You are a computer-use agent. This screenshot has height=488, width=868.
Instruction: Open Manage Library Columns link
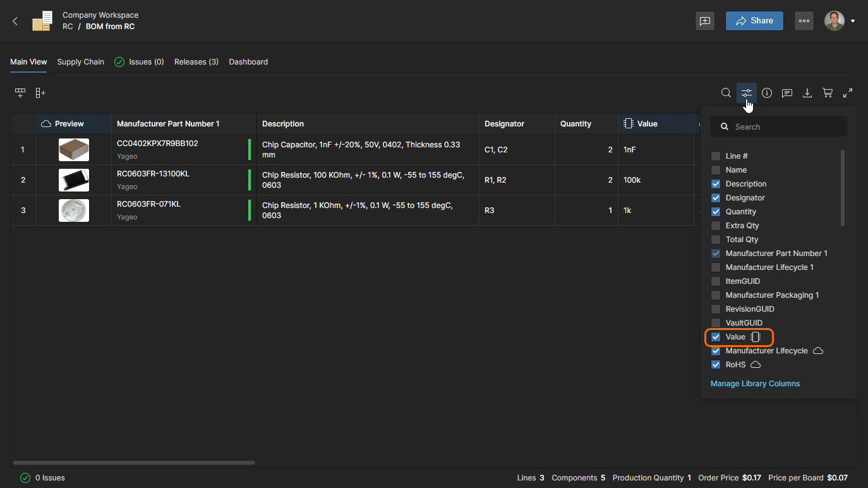755,384
